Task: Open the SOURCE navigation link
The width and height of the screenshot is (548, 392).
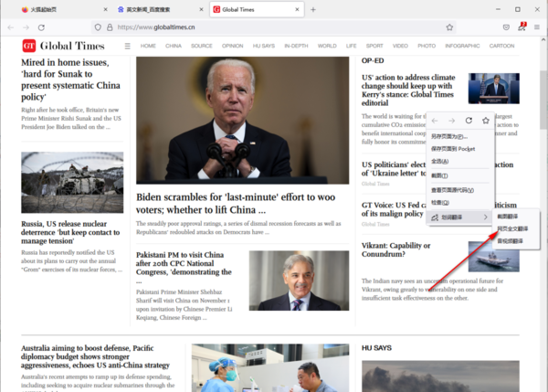Action: tap(202, 46)
